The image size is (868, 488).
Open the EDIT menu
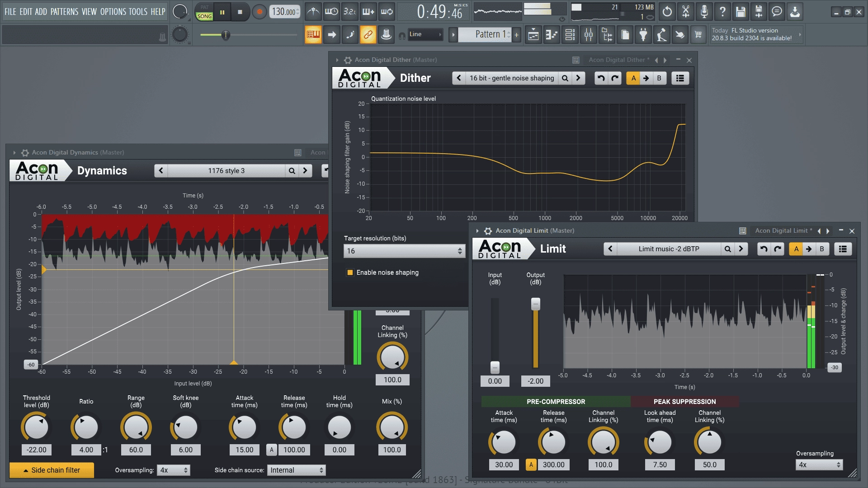[26, 12]
